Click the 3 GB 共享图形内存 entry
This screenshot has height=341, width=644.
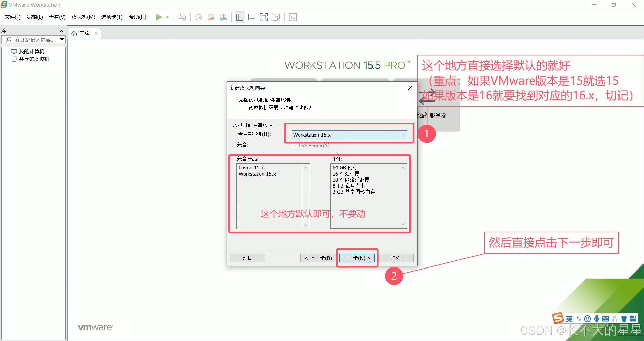[x=354, y=192]
